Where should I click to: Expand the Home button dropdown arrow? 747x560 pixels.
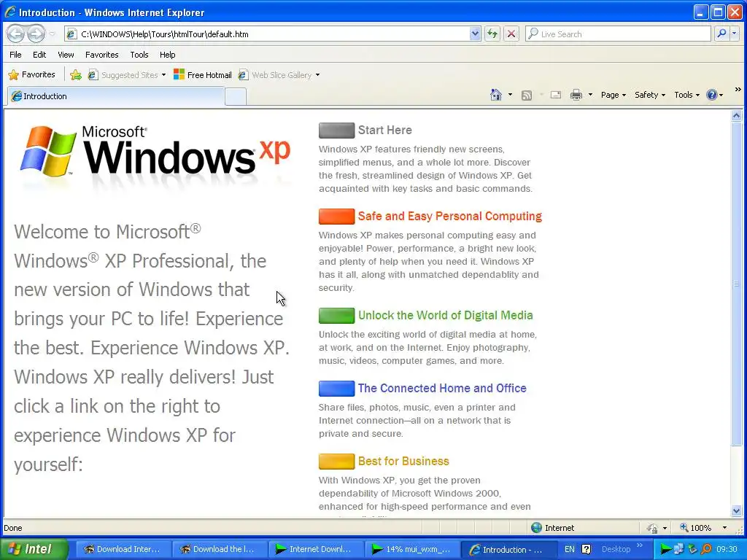point(510,95)
